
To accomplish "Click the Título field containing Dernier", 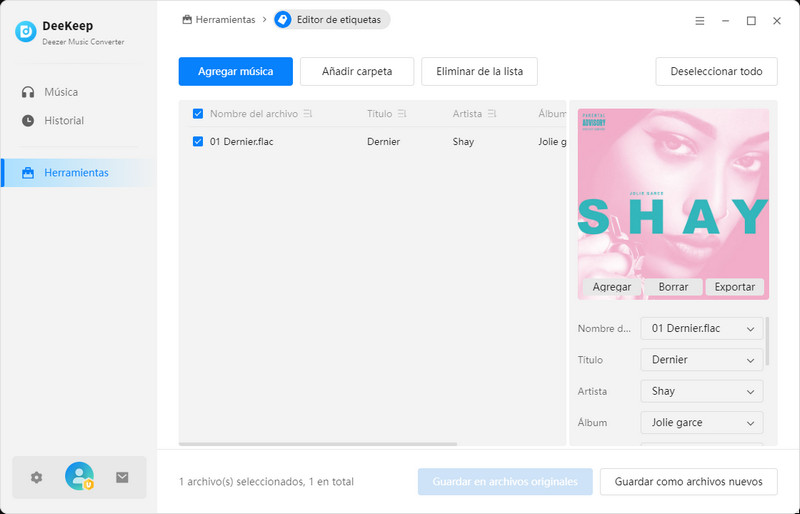I will pyautogui.click(x=702, y=360).
